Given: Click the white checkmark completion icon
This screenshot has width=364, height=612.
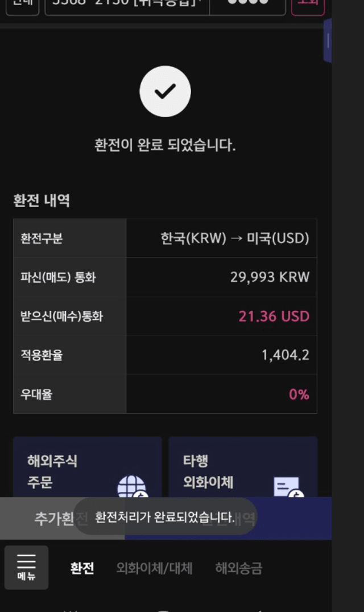Looking at the screenshot, I should [x=166, y=91].
